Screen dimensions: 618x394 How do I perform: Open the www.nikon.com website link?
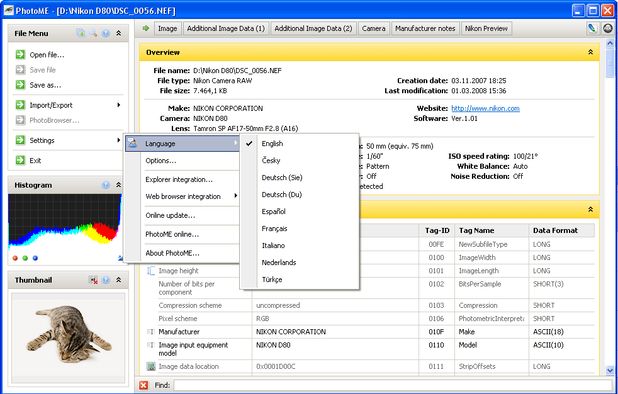486,108
